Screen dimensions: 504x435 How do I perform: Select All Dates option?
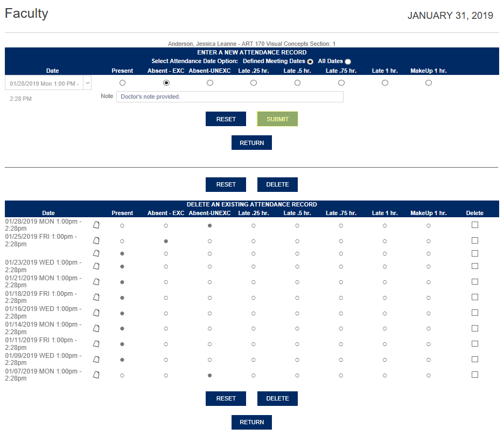point(348,61)
